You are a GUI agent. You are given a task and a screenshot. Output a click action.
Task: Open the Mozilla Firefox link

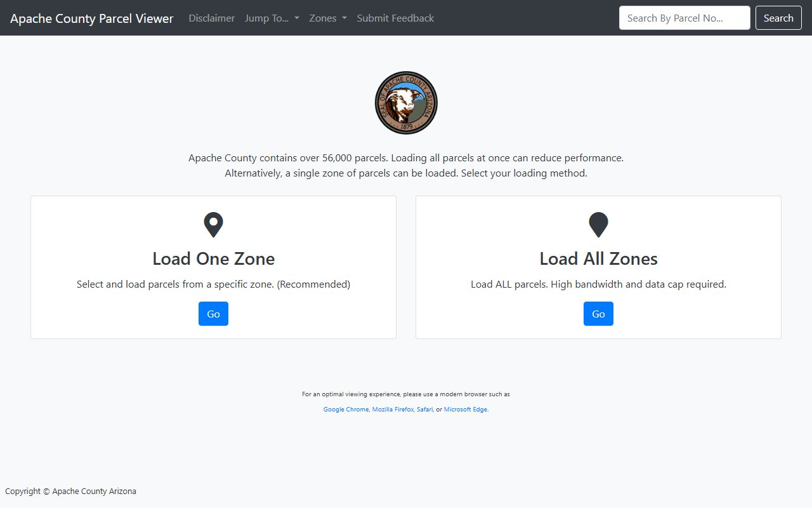click(393, 410)
